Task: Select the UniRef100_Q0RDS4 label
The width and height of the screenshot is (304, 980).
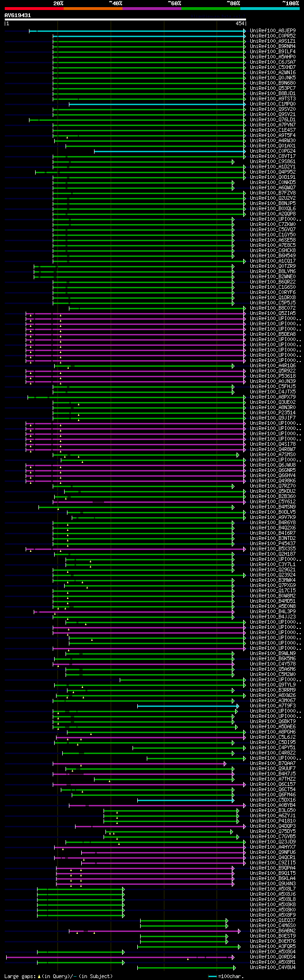Action: pos(273,957)
